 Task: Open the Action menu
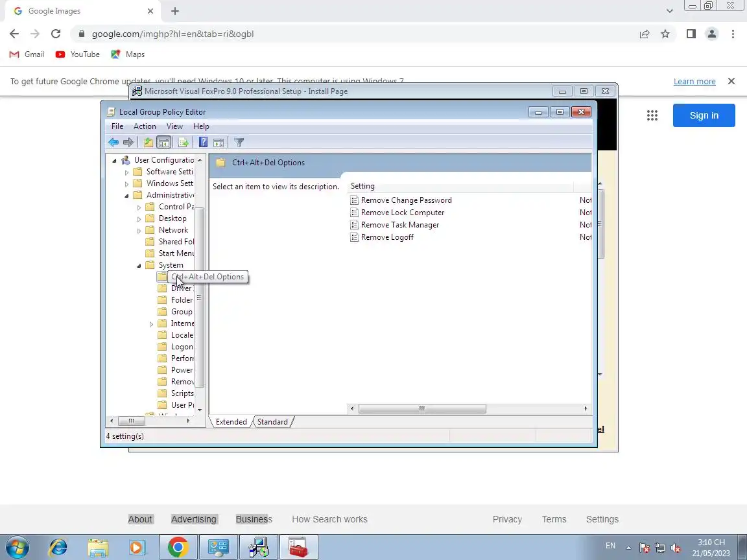[145, 126]
